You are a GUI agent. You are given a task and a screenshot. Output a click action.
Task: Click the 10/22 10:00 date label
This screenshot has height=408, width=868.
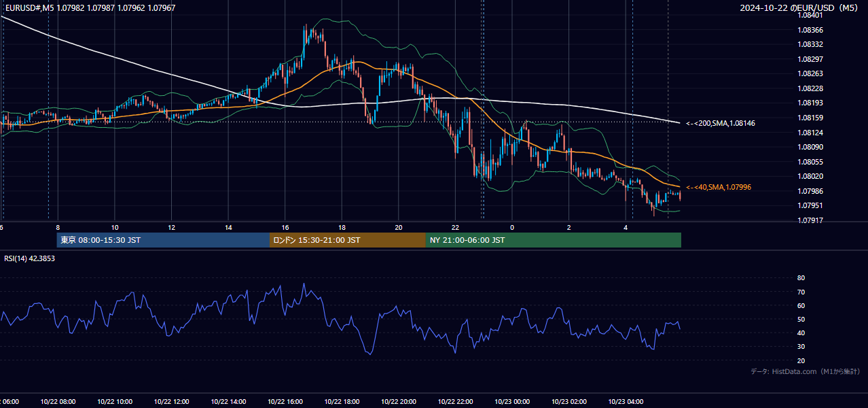115,402
